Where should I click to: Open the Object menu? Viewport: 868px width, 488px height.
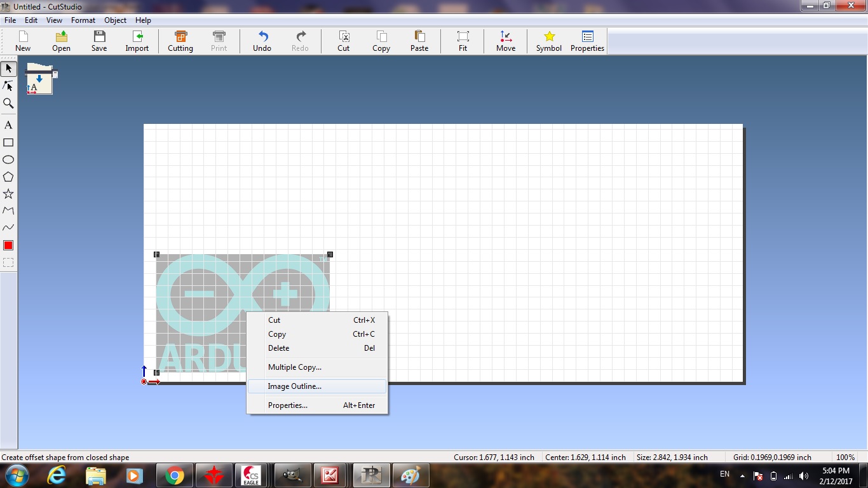(x=115, y=20)
